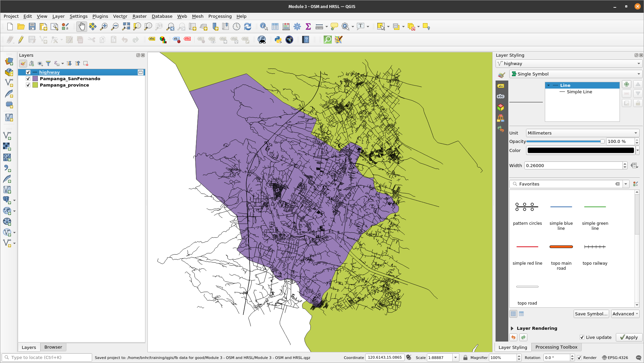Screen dimensions: 644x363
Task: Expand the Layer Rendering section
Action: 513,328
